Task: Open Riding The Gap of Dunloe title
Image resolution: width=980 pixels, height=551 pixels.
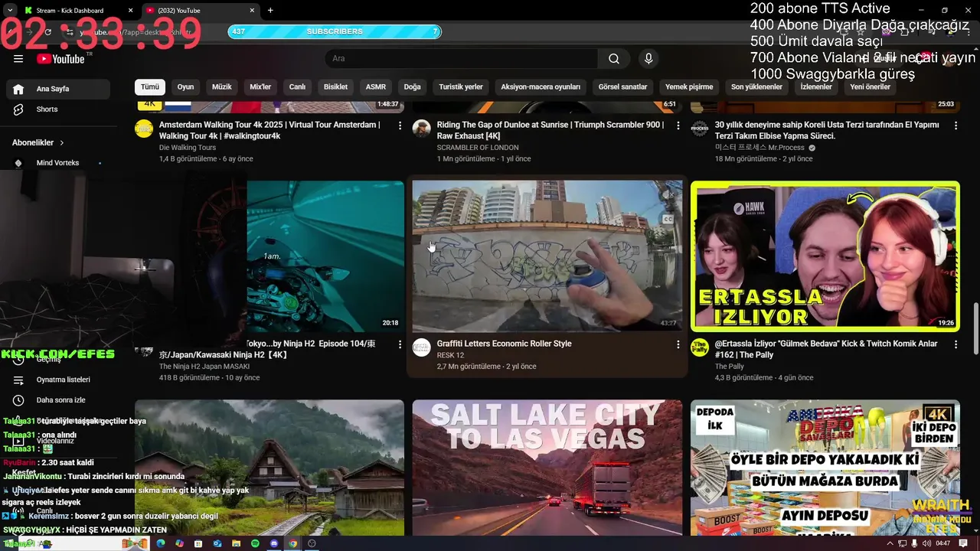Action: (550, 130)
